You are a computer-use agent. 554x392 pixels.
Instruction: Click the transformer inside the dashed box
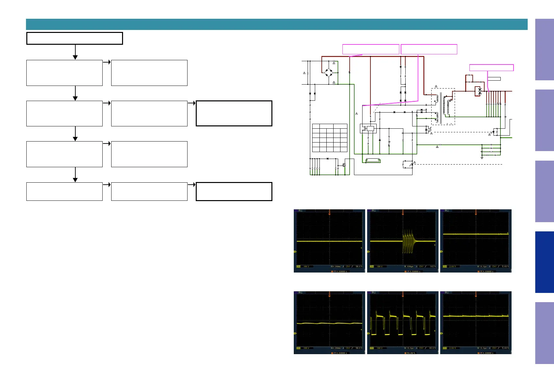tap(443, 106)
